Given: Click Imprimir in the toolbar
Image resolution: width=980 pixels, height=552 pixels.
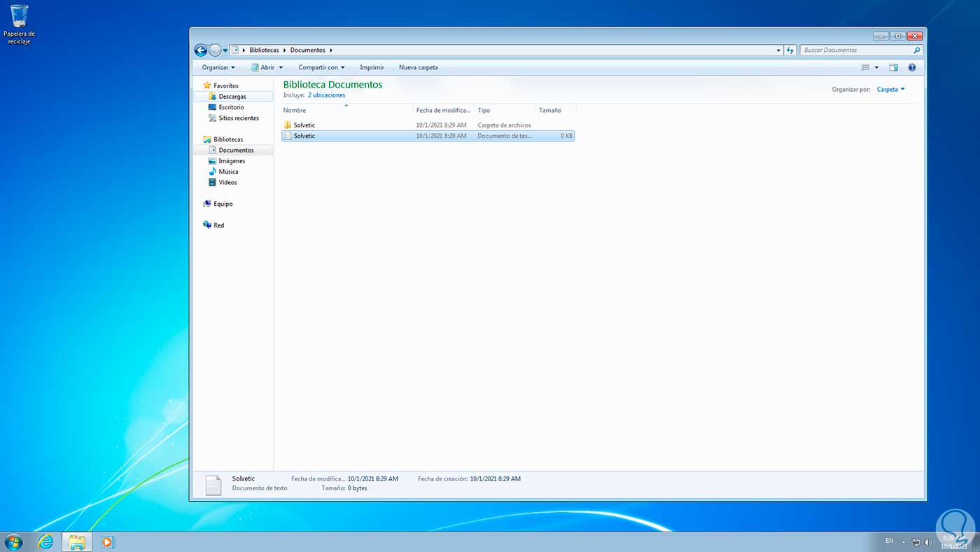Looking at the screenshot, I should [x=372, y=68].
